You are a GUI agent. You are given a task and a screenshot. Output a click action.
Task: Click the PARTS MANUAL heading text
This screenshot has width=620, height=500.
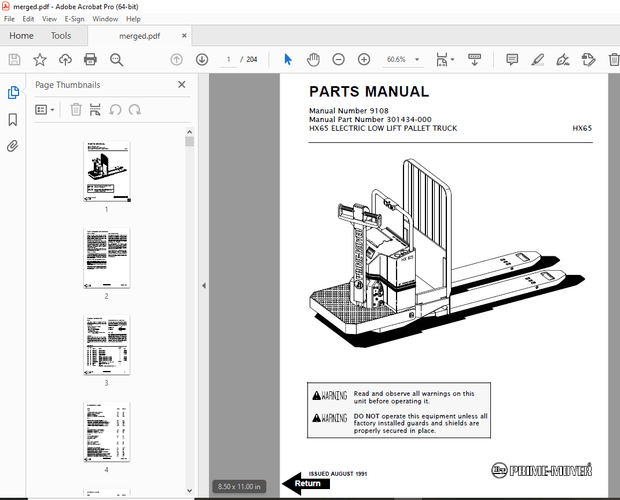369,92
